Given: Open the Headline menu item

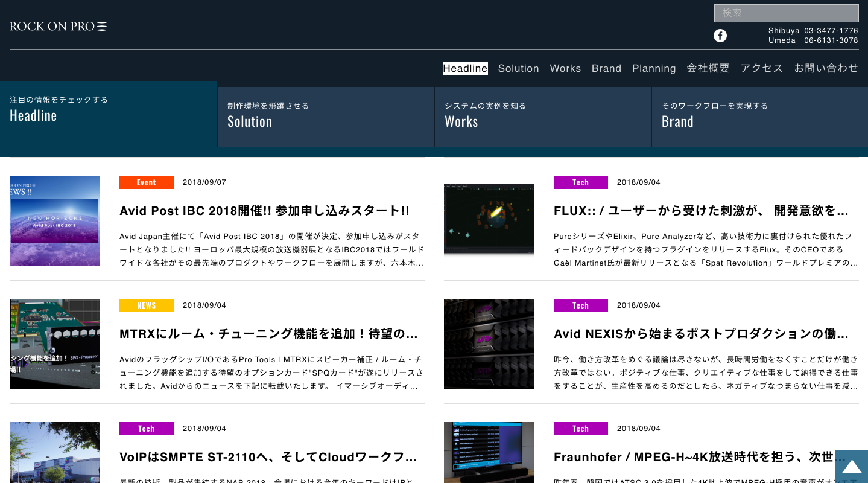Looking at the screenshot, I should 465,68.
